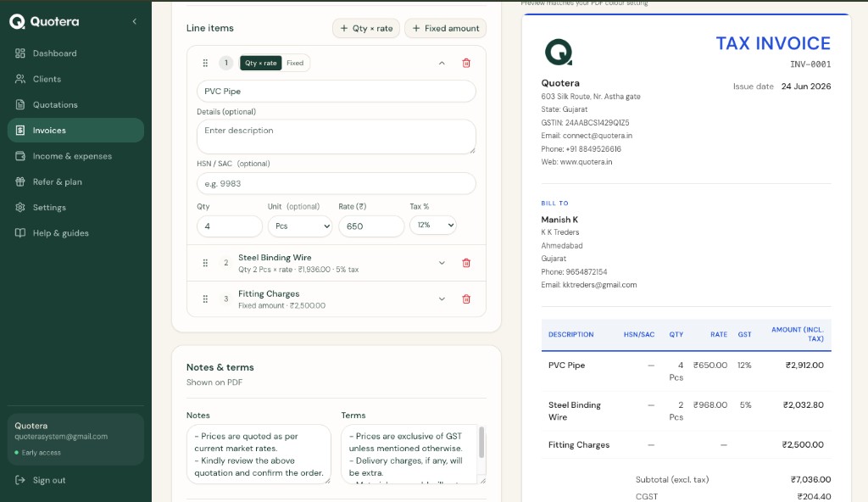Screen dimensions: 868x502
Task: Collapse the PVC Pipe line item
Action: (442, 63)
